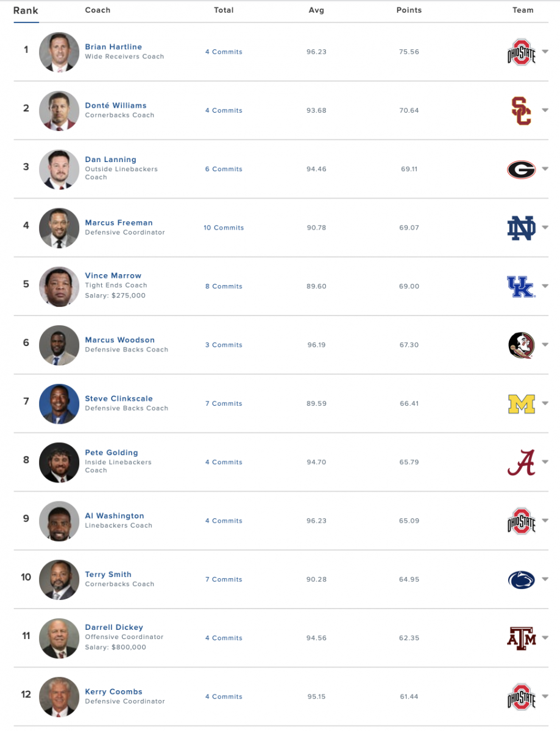The image size is (560, 731).
Task: Click the Michigan M logo
Action: click(x=521, y=404)
